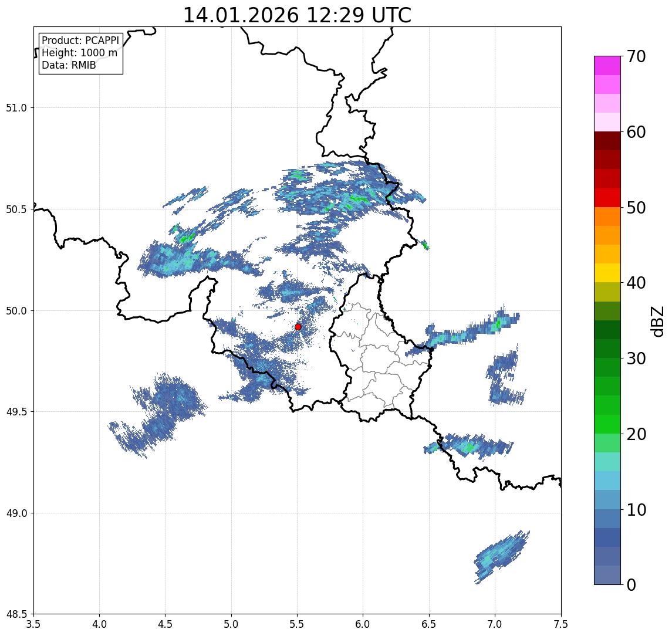The image size is (672, 636).
Task: Click the longitude axis label '7.0'
Action: tap(495, 624)
